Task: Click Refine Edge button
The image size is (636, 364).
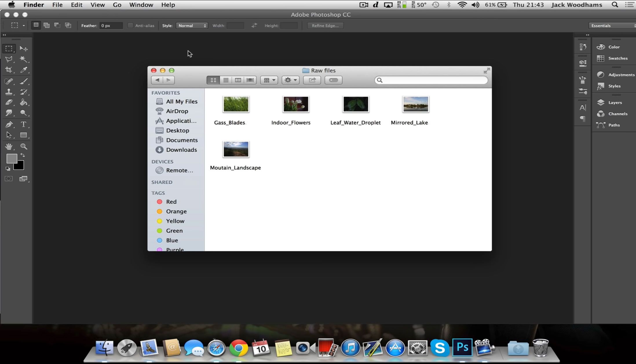Action: tap(326, 25)
